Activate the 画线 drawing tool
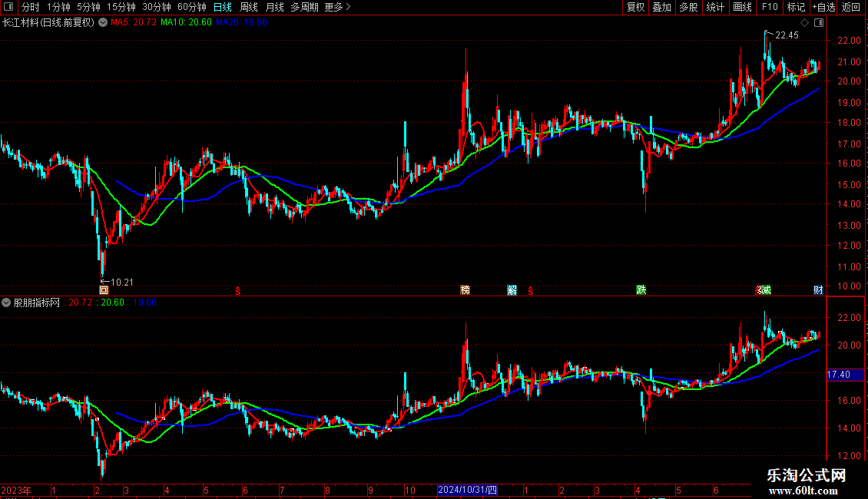The width and height of the screenshot is (868, 499). (x=742, y=7)
